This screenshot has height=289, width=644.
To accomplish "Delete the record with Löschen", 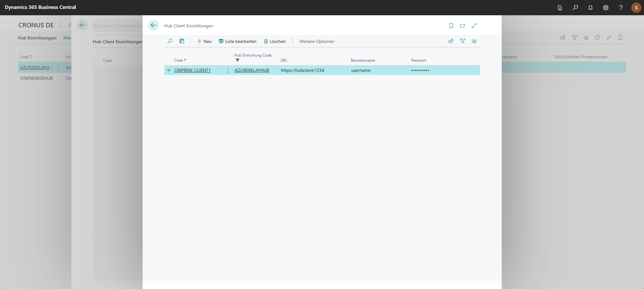I will [x=275, y=41].
